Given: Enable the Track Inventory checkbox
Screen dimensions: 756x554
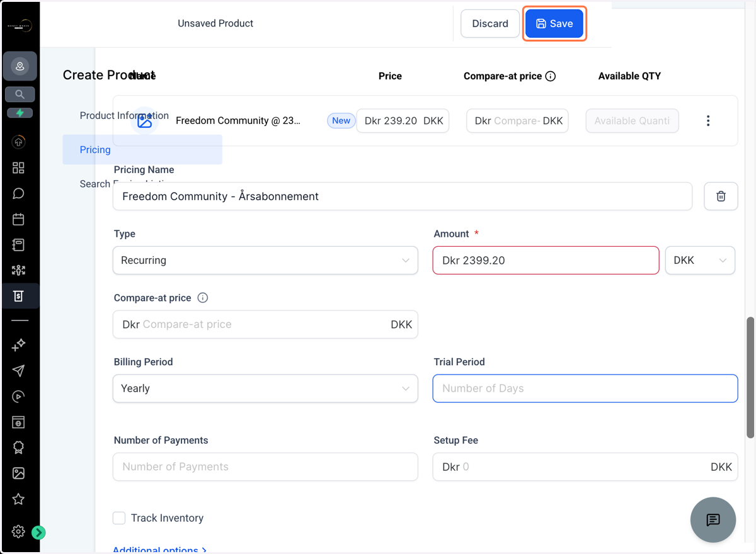Looking at the screenshot, I should coord(119,518).
